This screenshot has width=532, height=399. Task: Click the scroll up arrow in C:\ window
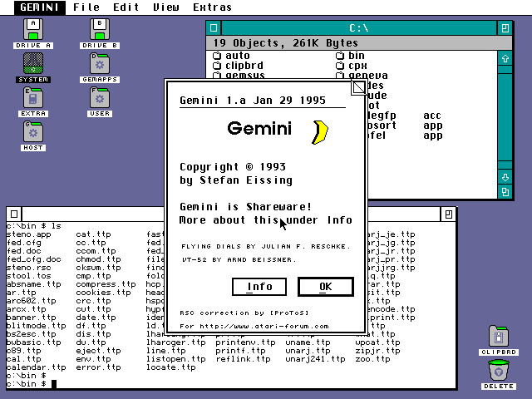point(505,58)
